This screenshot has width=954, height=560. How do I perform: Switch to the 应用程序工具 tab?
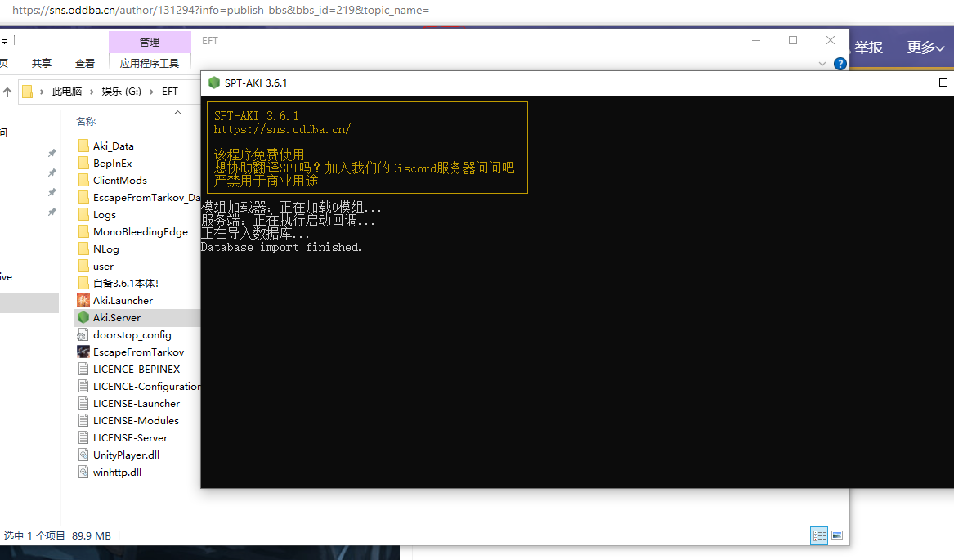[149, 63]
